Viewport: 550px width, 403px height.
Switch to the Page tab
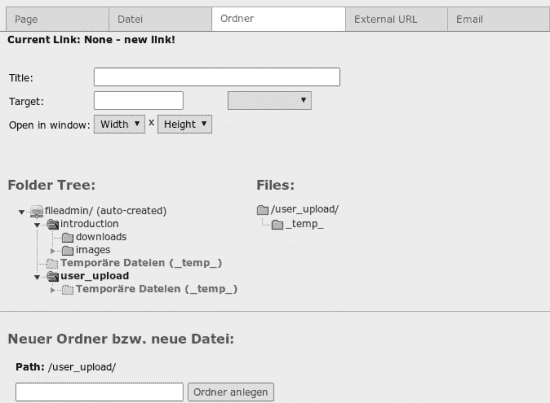click(58, 19)
